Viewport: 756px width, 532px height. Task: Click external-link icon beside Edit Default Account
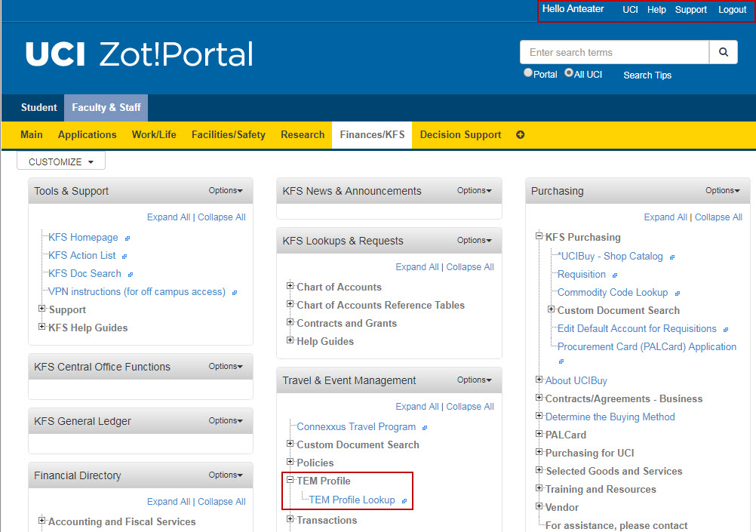tap(726, 330)
